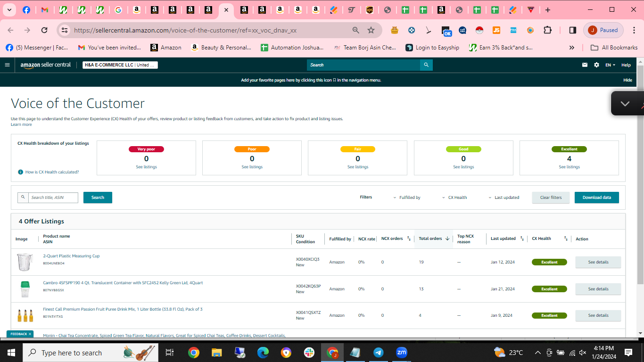Screen dimensions: 644x362
Task: Switch to the Gmail browser tab
Action: click(45, 10)
